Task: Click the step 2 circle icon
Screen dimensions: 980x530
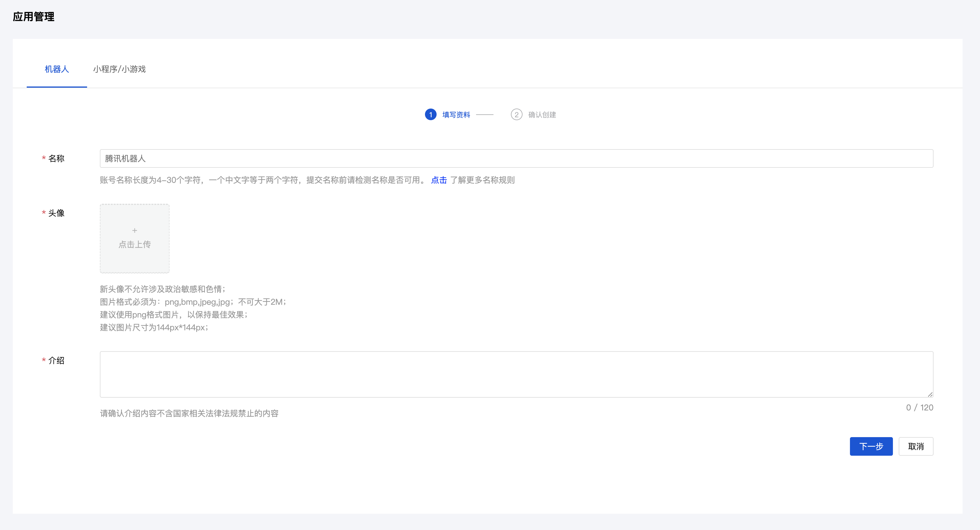Action: tap(516, 115)
